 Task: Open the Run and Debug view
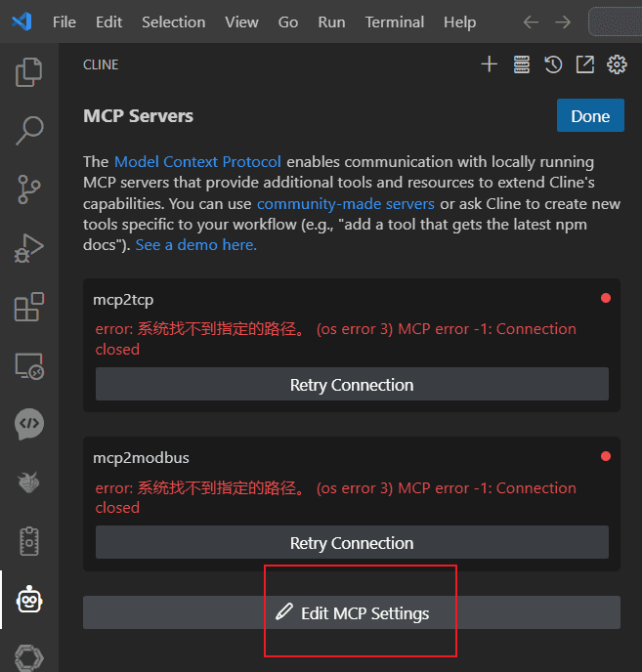coord(28,248)
